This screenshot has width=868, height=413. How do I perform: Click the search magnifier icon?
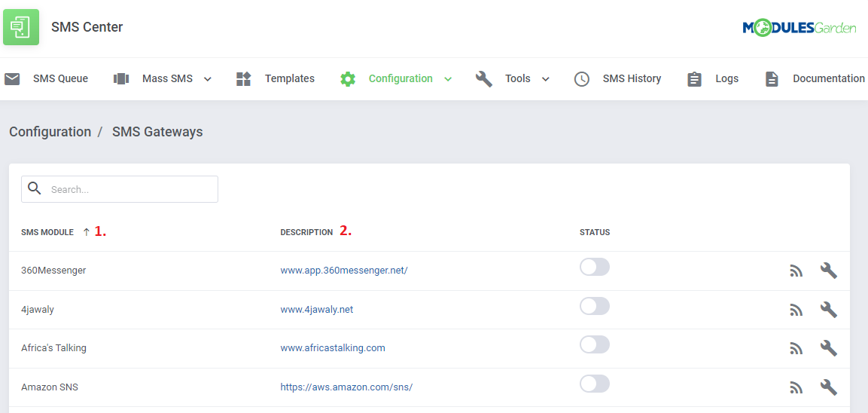coord(35,188)
